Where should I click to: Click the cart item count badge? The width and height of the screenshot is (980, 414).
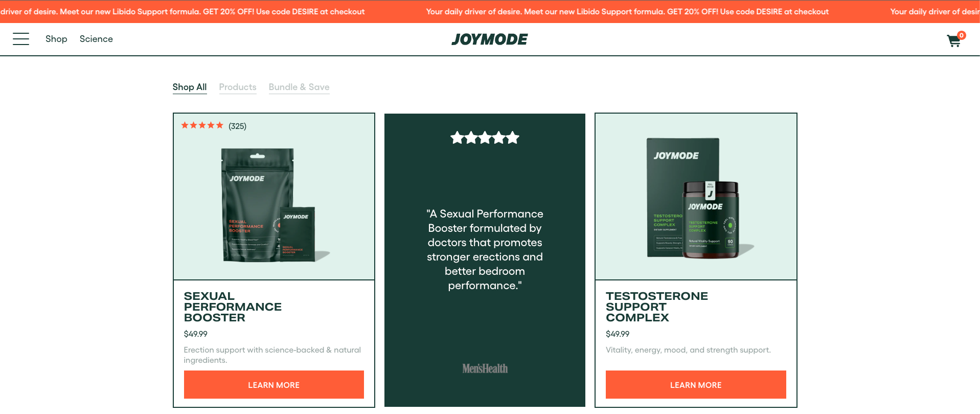coord(962,35)
